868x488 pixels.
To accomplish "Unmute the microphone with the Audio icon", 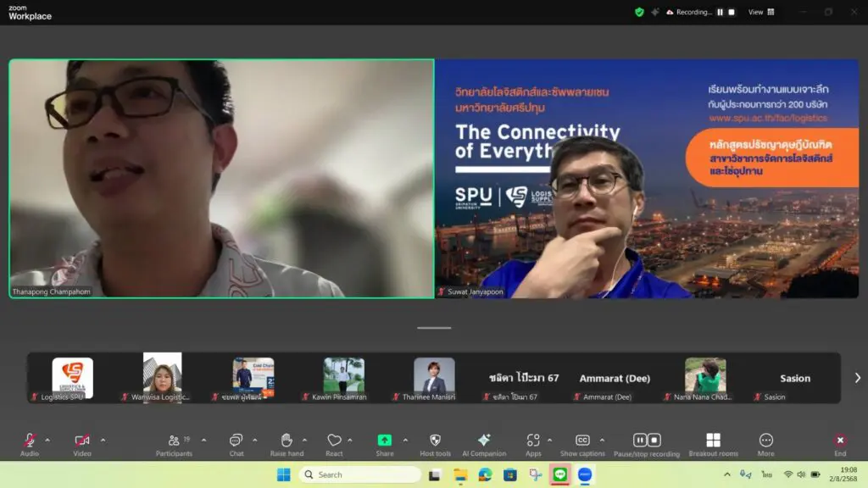I will [x=30, y=440].
